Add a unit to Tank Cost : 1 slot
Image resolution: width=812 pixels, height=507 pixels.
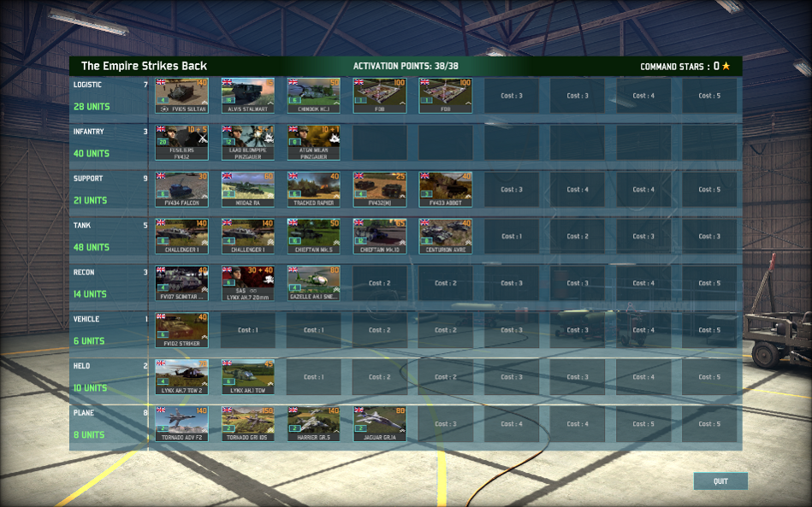pos(511,237)
